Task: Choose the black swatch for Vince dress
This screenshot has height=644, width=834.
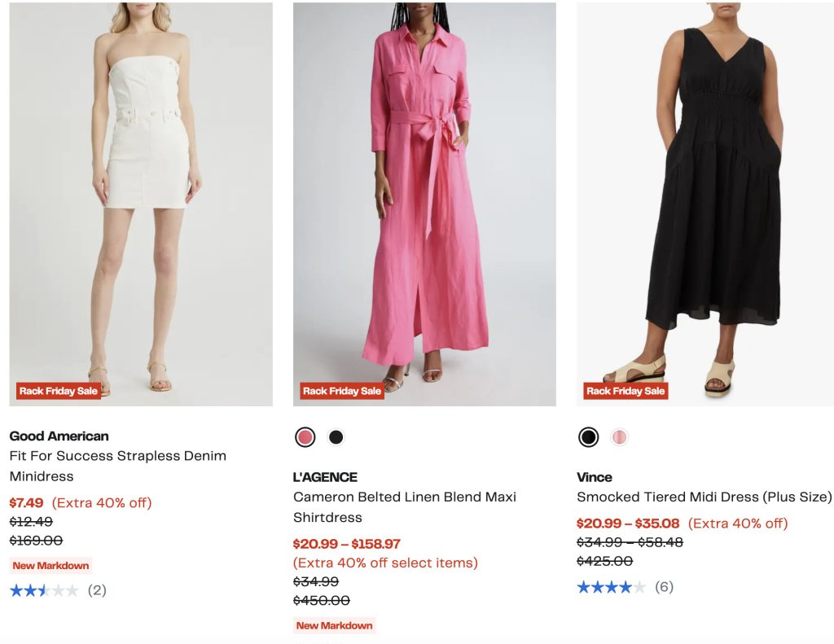Action: [x=588, y=437]
